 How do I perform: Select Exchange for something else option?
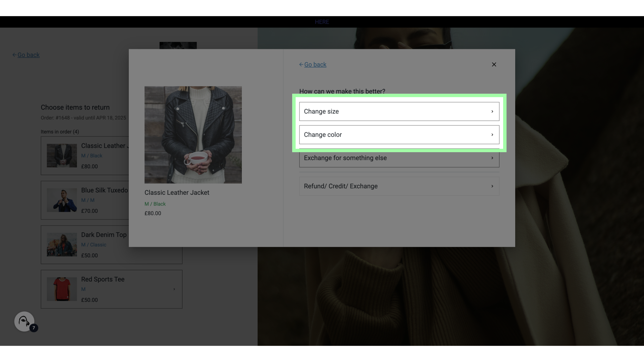pyautogui.click(x=399, y=158)
